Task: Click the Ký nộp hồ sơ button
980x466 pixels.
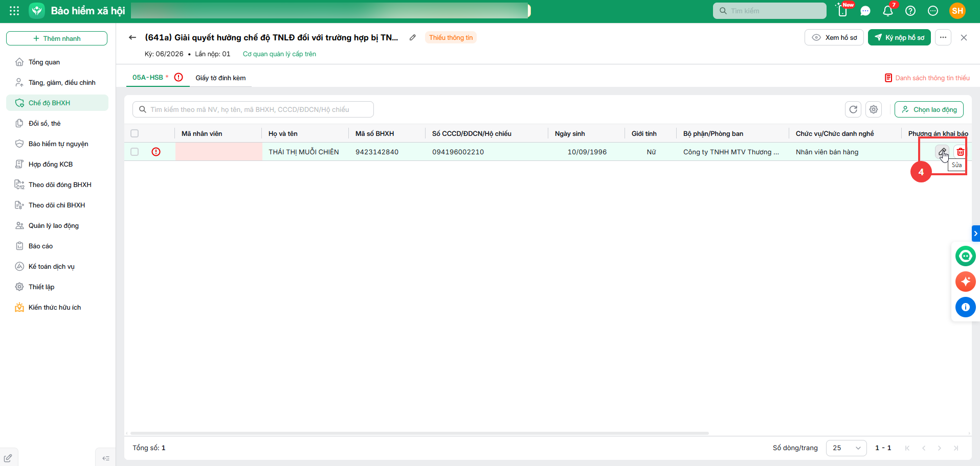Action: 899,37
